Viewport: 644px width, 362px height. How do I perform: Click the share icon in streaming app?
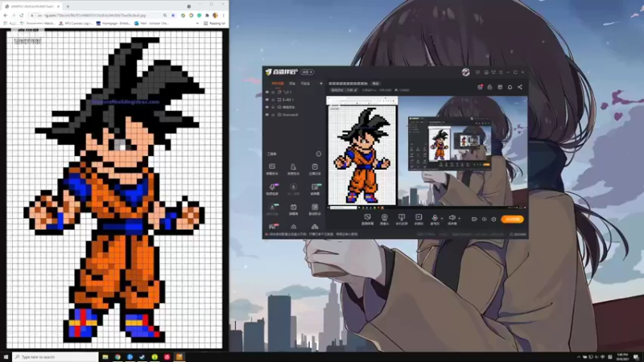[520, 87]
